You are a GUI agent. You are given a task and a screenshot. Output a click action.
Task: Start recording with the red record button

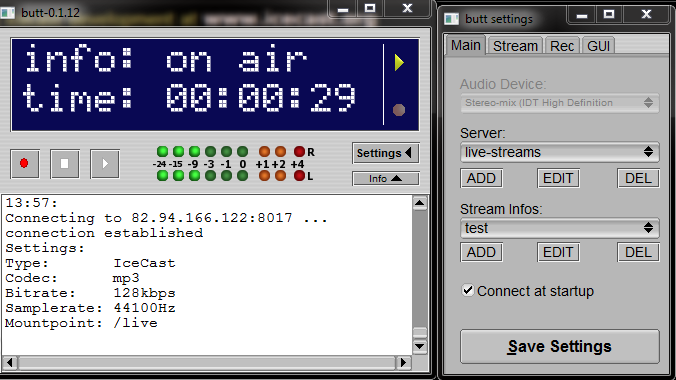[x=25, y=163]
